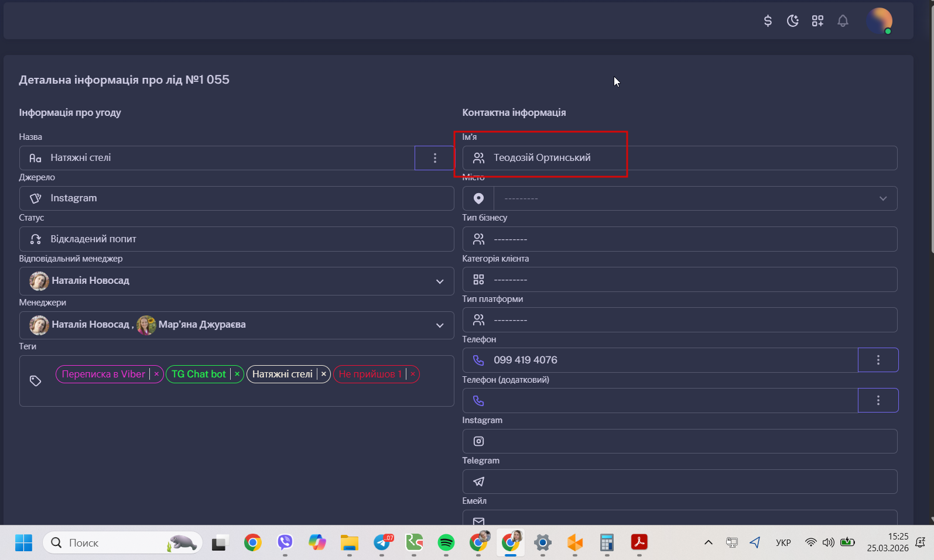Open the dollar currency icon in header

point(768,21)
